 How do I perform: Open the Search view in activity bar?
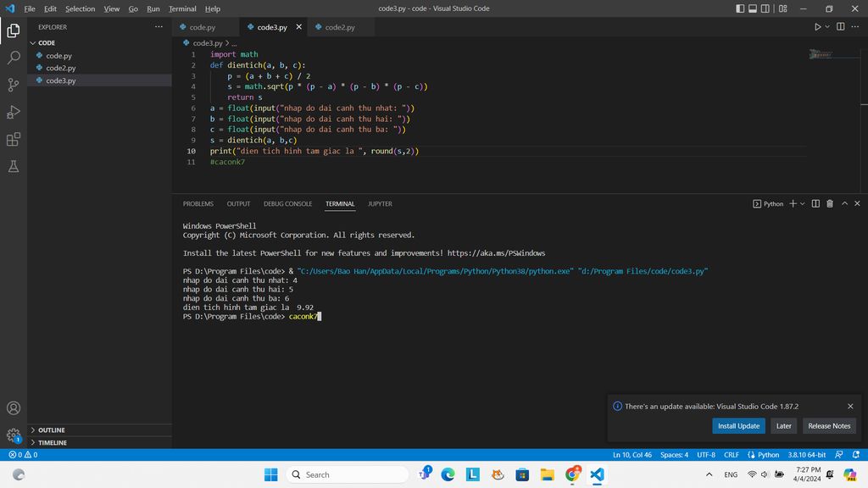(14, 58)
